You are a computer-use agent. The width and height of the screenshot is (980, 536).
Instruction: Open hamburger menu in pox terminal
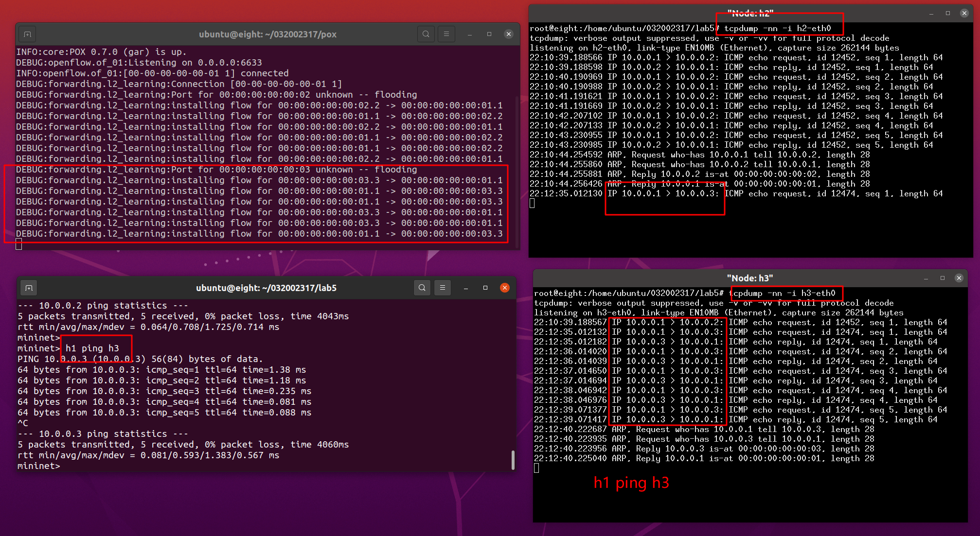click(446, 34)
